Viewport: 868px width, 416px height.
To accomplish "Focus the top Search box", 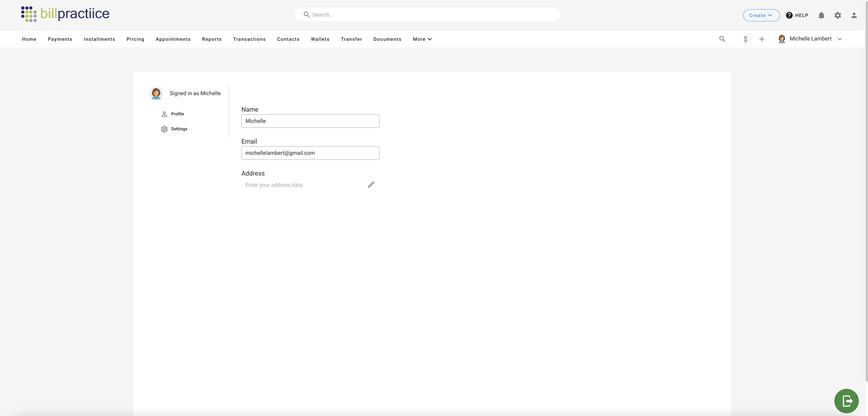I will coord(427,14).
